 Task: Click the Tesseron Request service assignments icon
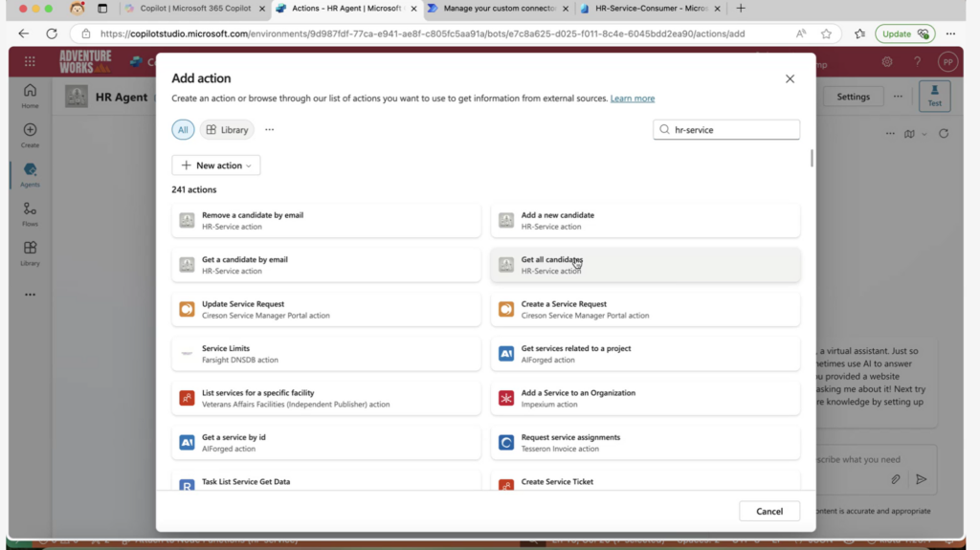506,442
